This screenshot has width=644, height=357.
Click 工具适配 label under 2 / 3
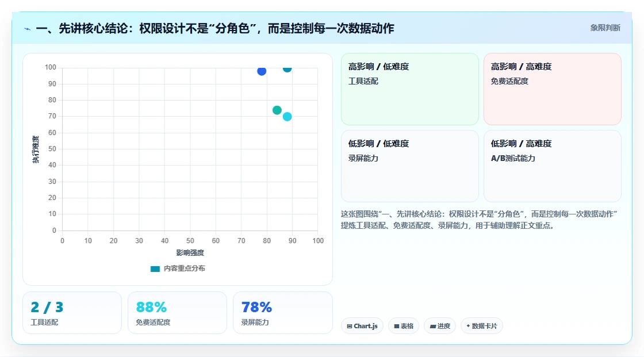coord(44,323)
